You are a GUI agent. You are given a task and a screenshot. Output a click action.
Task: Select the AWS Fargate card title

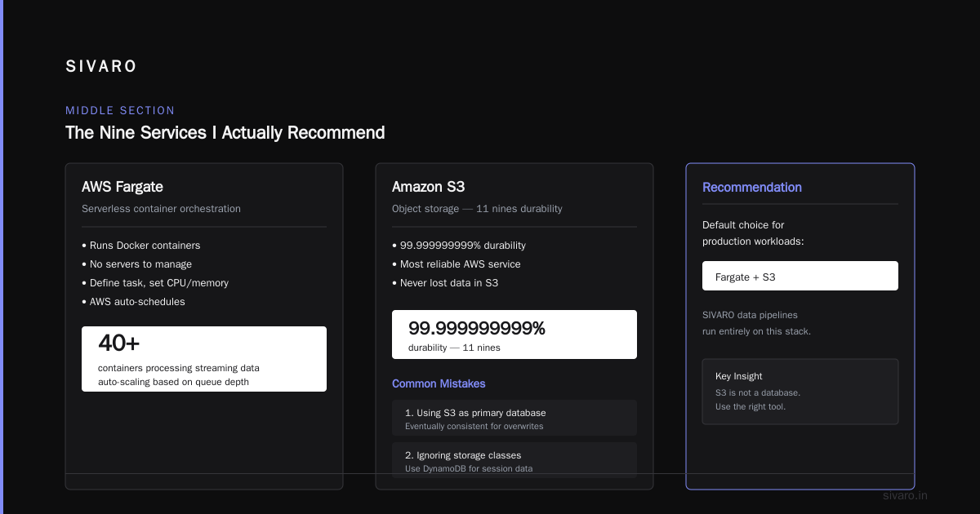[x=122, y=187]
